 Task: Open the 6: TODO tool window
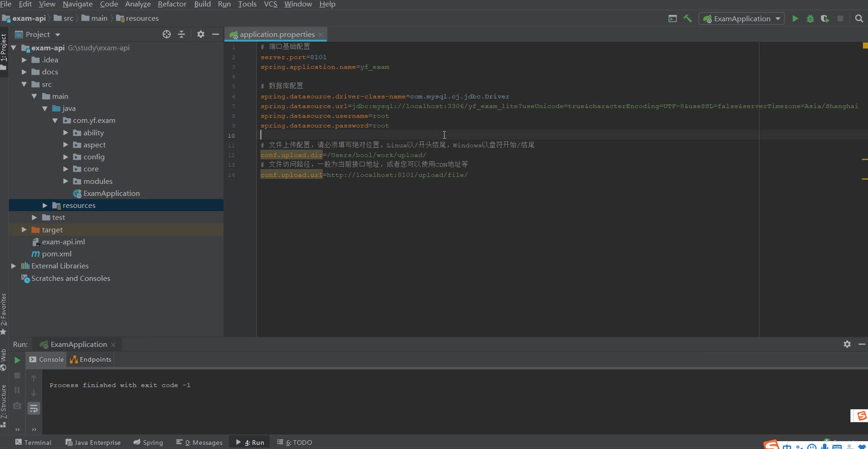coord(295,442)
